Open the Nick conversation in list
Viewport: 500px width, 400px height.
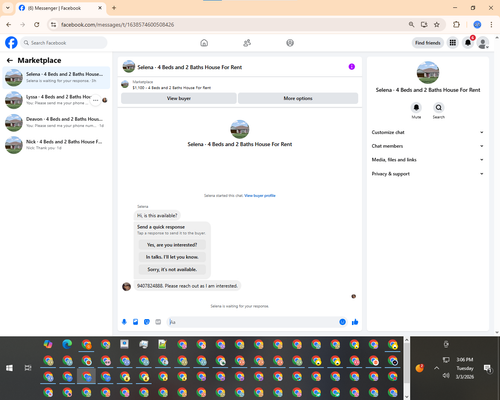(56, 145)
